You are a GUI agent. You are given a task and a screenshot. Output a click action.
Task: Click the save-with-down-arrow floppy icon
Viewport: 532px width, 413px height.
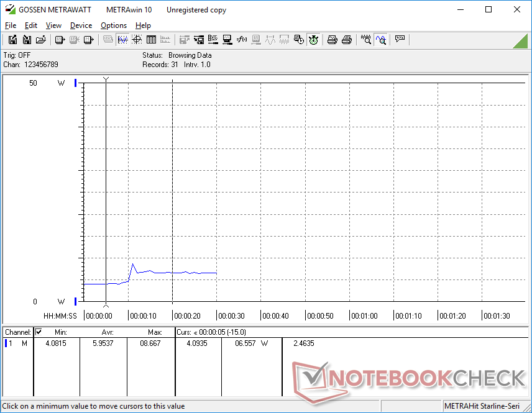pyautogui.click(x=27, y=40)
